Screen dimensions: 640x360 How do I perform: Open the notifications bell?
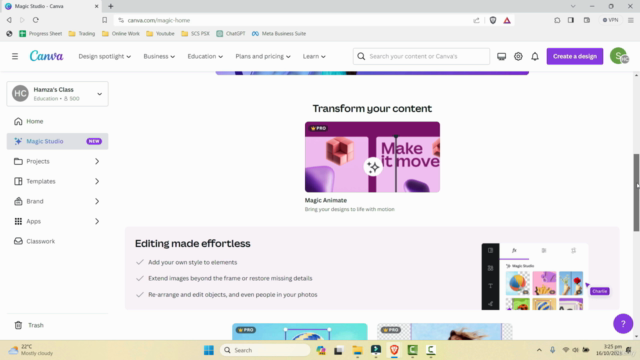click(535, 56)
